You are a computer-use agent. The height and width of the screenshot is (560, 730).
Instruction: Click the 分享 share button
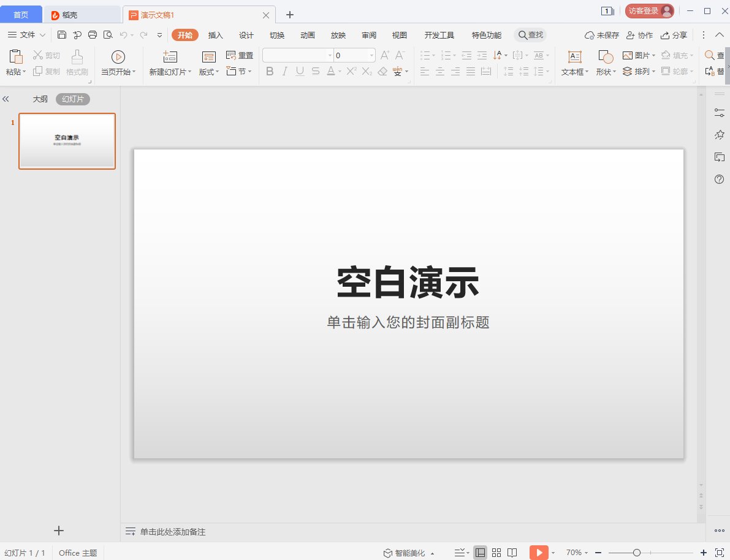(674, 35)
